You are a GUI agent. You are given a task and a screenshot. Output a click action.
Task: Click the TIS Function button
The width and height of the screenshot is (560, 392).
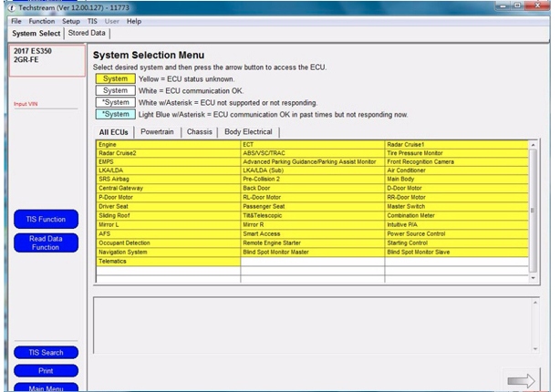[x=46, y=219]
